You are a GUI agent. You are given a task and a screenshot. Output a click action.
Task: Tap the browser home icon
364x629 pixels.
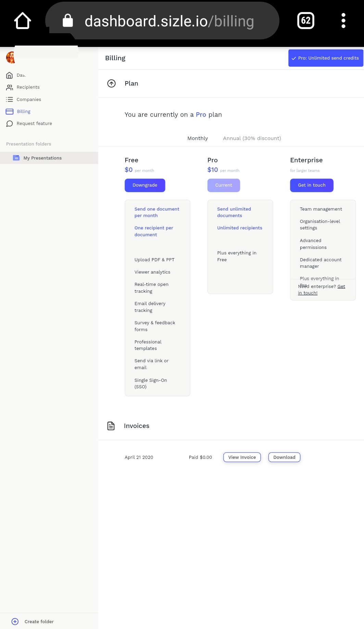pos(23,21)
